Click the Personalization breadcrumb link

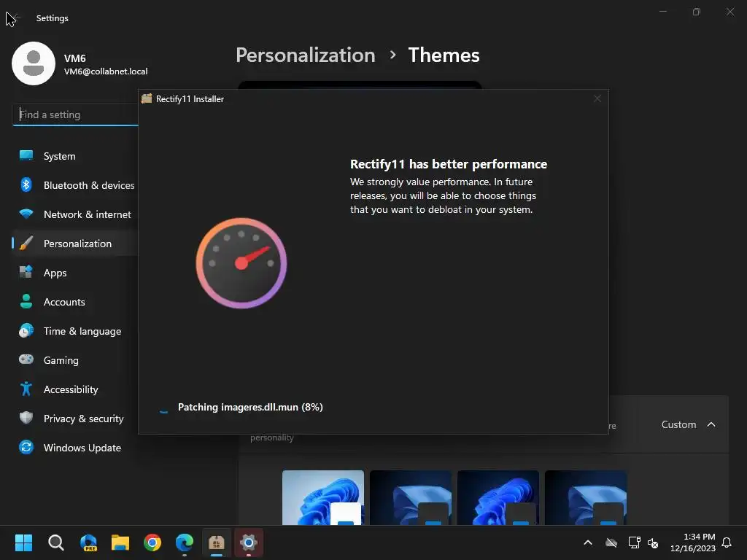point(306,55)
